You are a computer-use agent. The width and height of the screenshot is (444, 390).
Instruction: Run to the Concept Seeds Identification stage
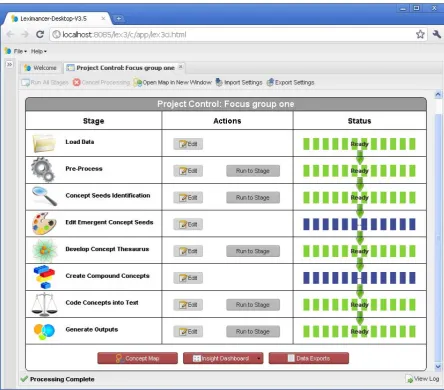coord(253,198)
